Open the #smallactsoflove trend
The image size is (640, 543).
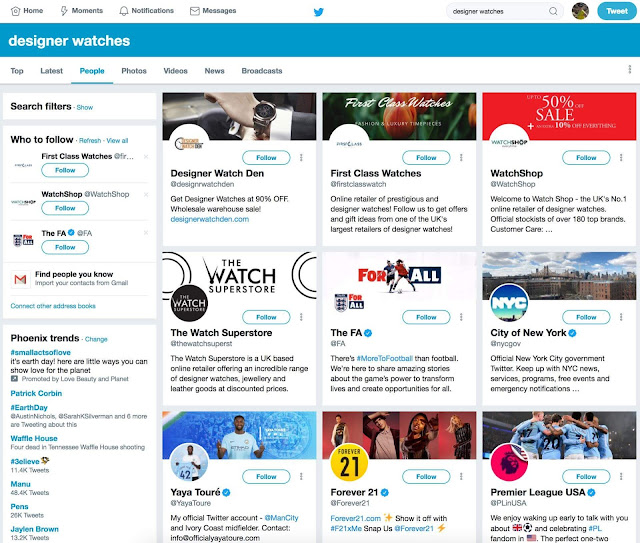(x=40, y=352)
